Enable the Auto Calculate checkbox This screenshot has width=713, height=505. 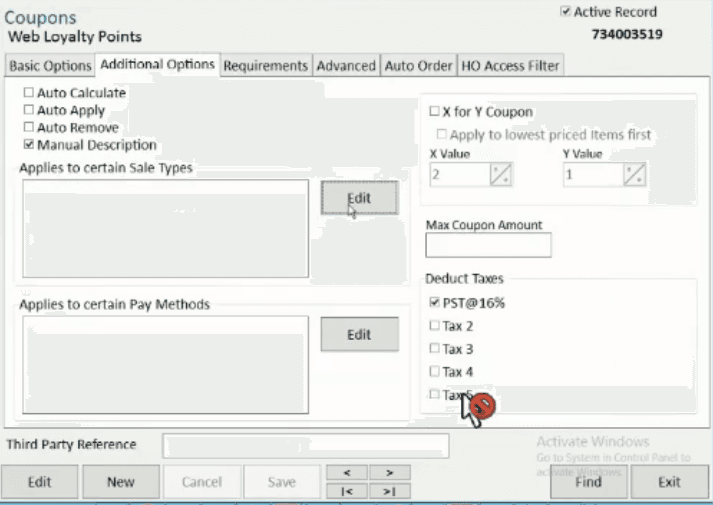(29, 93)
